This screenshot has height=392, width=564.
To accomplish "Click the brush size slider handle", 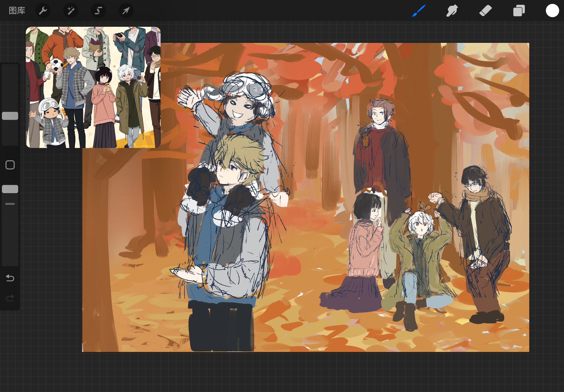I will click(10, 116).
